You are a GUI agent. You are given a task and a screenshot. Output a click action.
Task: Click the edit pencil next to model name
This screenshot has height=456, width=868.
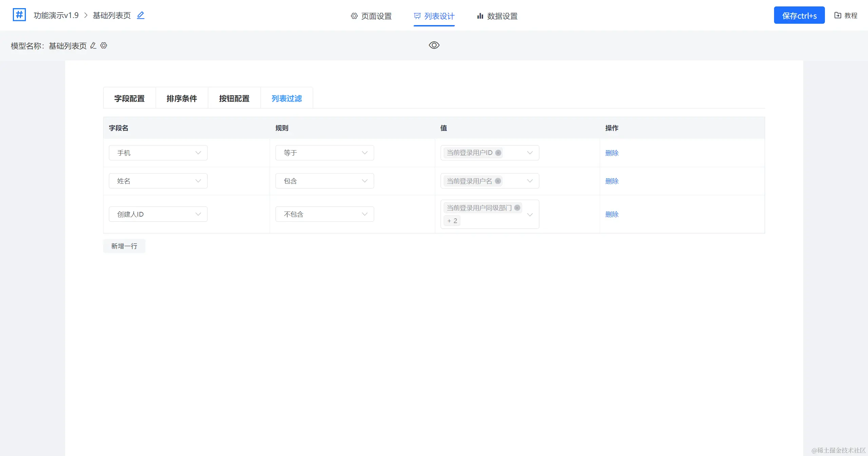[x=93, y=45]
